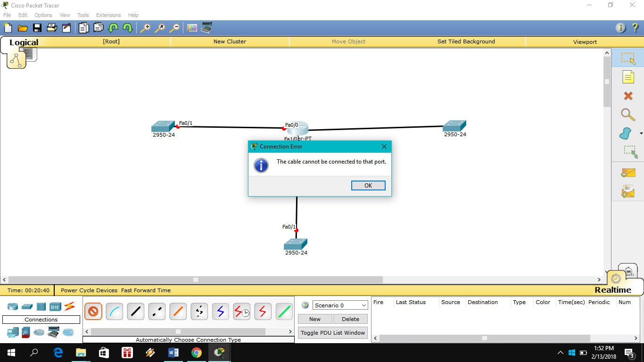Reset zoom with the R magnifier
Viewport: 644px width, 362px height.
160,28
